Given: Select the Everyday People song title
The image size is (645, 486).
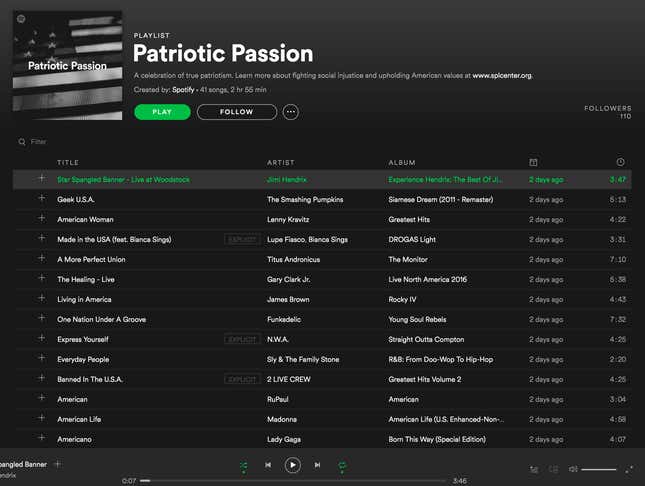Looking at the screenshot, I should pyautogui.click(x=83, y=359).
